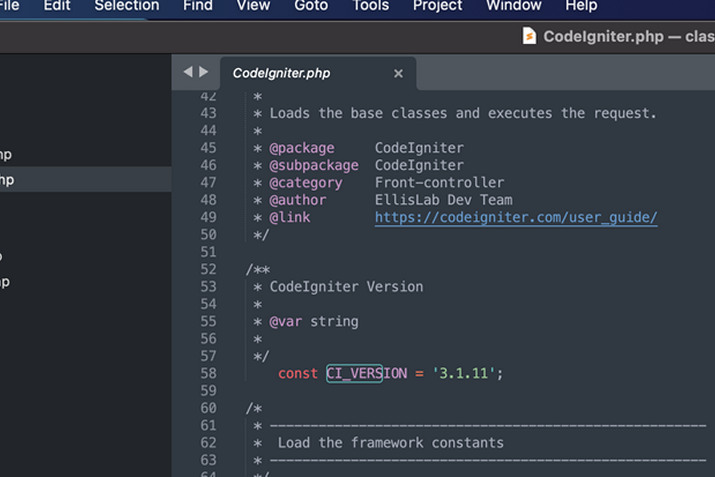Switch to the CodeIgniter.php tab

click(281, 73)
